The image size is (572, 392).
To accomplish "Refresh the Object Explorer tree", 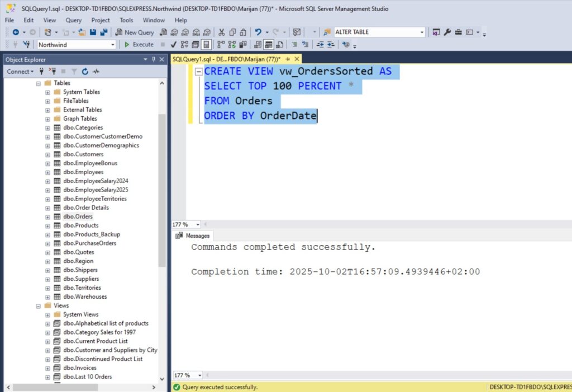I will pos(85,71).
